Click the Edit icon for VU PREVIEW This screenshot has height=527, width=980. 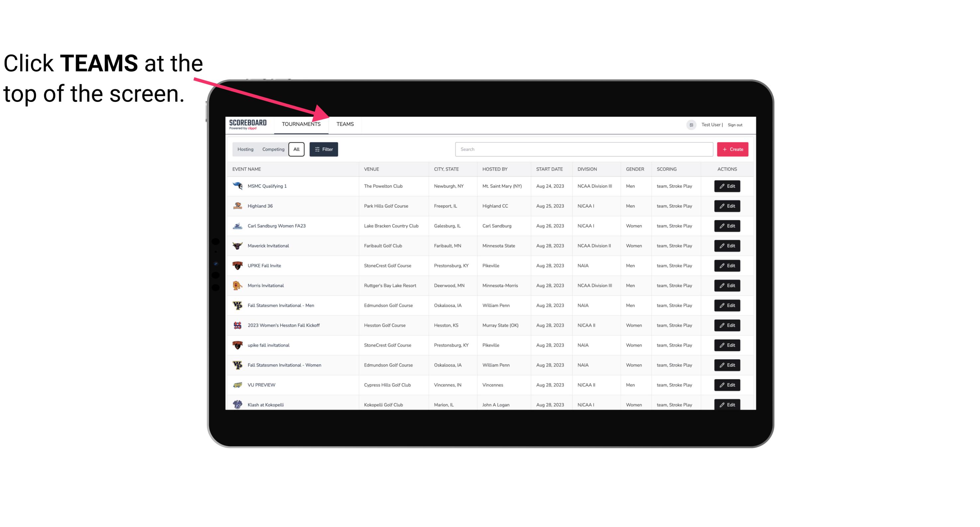(728, 384)
